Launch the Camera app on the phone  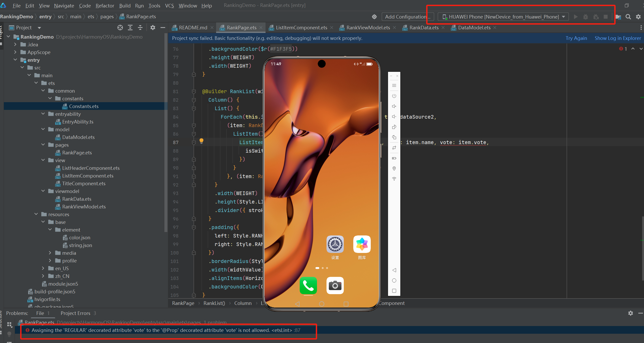(335, 285)
